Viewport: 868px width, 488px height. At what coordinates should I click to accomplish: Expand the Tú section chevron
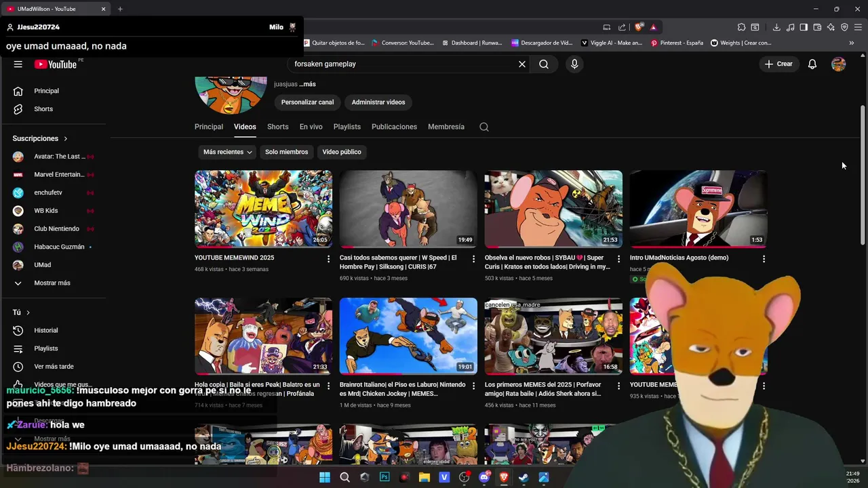[28, 312]
